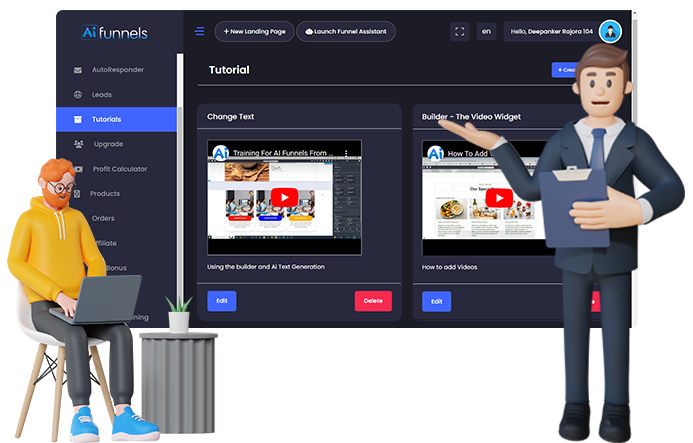This screenshot has height=443, width=693.
Task: Select Tutorials in the sidebar
Action: [x=116, y=119]
